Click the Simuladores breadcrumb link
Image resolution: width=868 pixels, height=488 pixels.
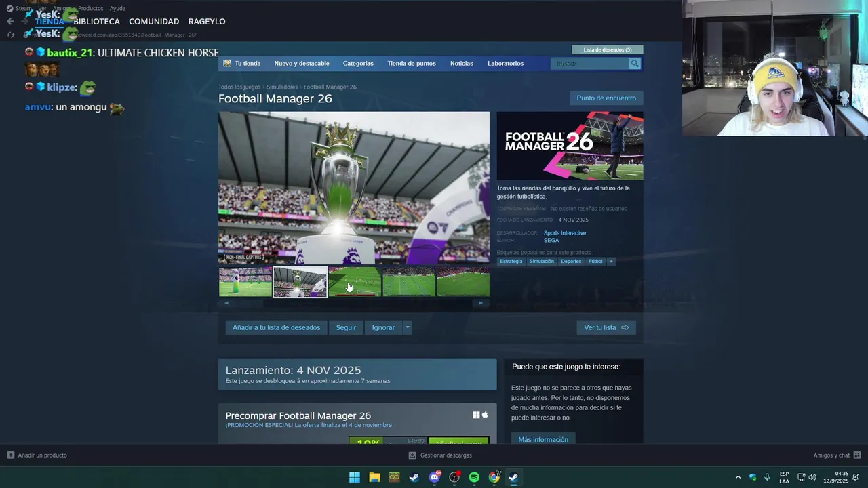282,87
